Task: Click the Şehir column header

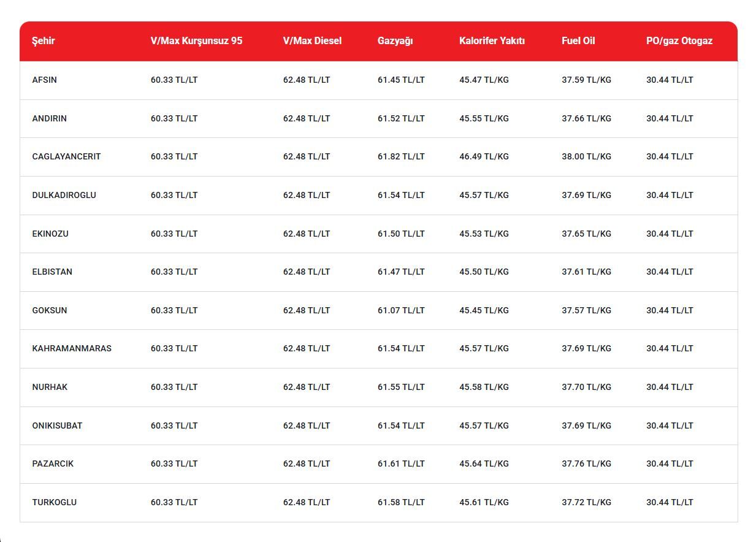Action: click(x=44, y=41)
